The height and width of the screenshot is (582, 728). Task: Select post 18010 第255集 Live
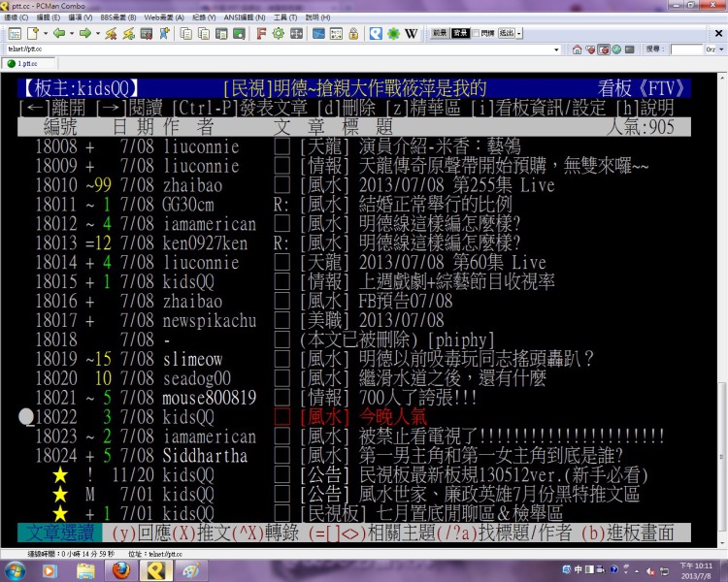pyautogui.click(x=353, y=185)
